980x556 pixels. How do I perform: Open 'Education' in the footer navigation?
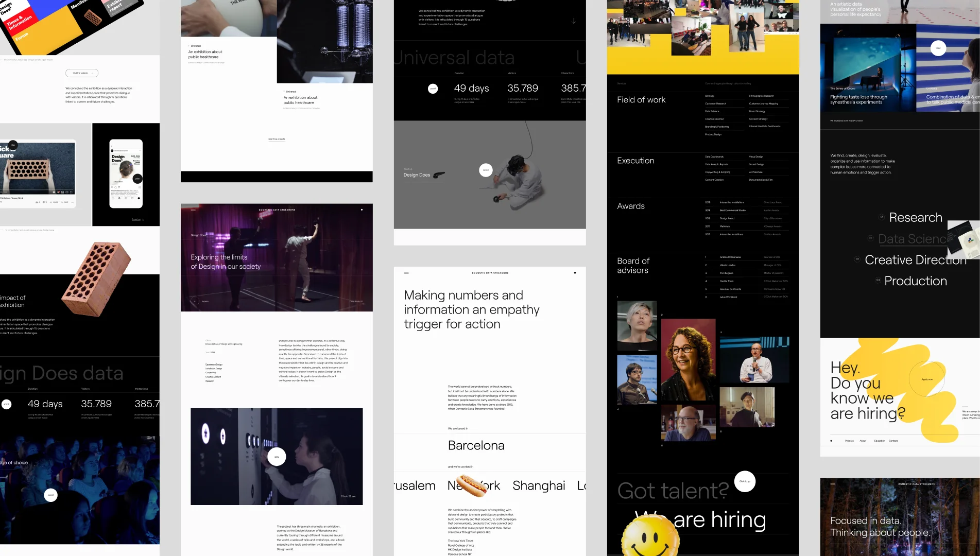point(880,441)
